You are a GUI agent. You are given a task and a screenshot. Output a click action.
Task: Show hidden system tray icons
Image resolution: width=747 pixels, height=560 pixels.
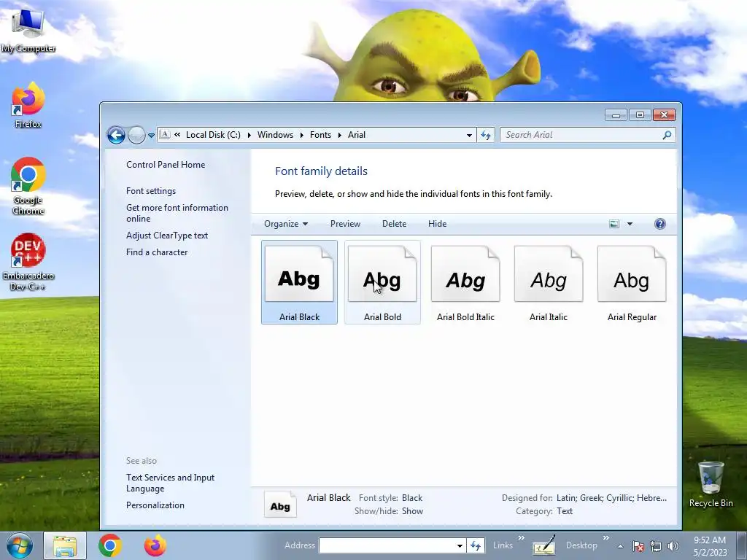click(620, 546)
